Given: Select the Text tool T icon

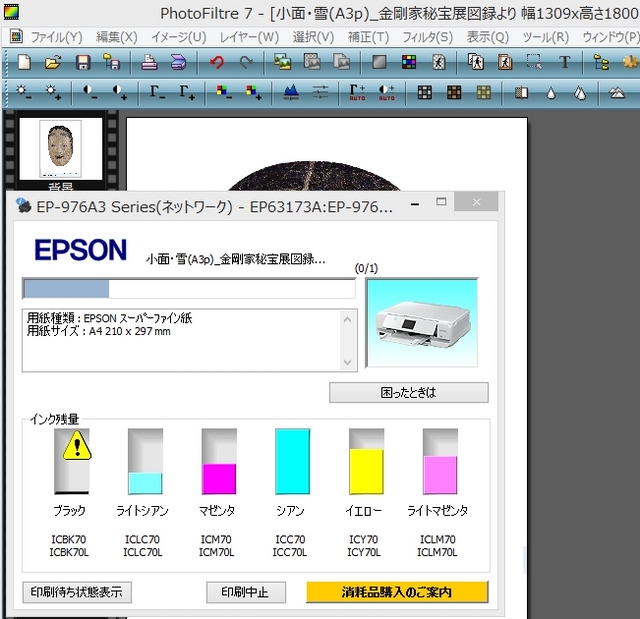Looking at the screenshot, I should point(564,62).
